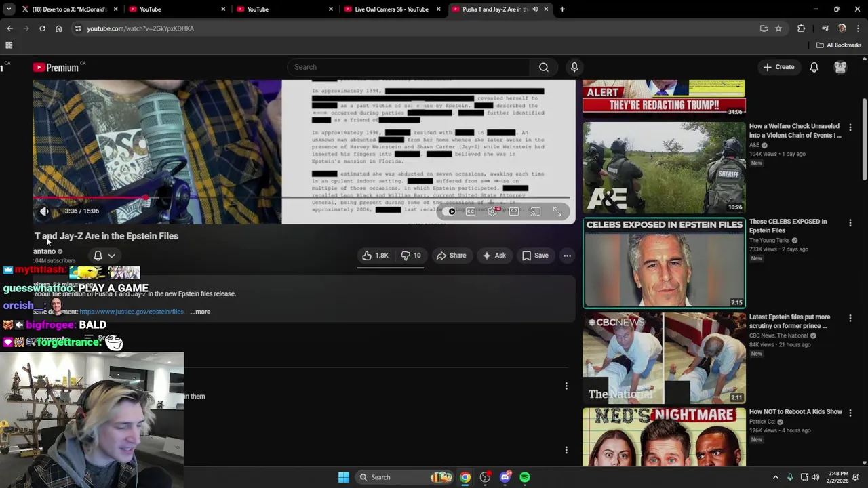Image resolution: width=868 pixels, height=488 pixels.
Task: Open options for CELEBS EXPOSED video
Action: pyautogui.click(x=850, y=222)
